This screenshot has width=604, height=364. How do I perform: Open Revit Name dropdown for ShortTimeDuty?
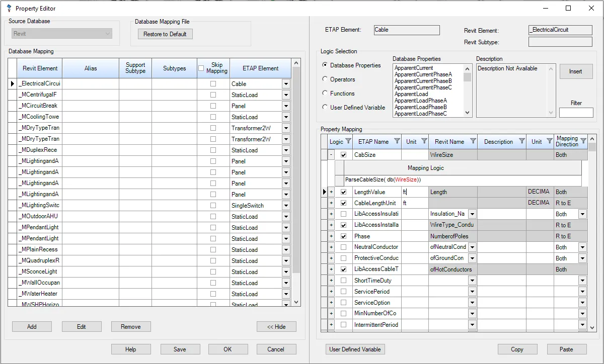[x=472, y=281]
